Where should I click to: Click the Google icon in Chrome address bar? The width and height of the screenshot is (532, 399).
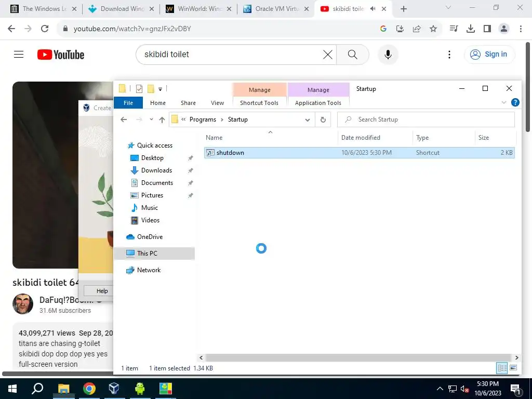(x=383, y=29)
